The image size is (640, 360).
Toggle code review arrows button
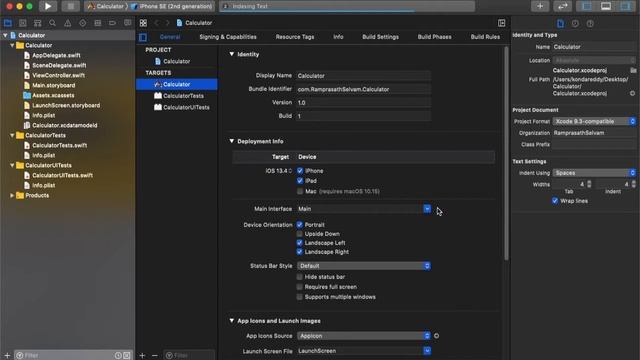pyautogui.click(x=562, y=6)
